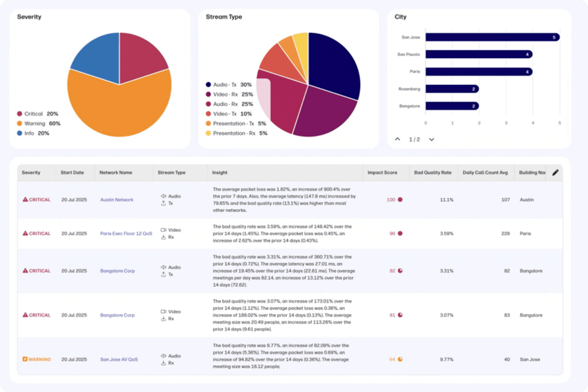Click the down chevron to view City page 2
This screenshot has height=392, width=588.
click(431, 139)
